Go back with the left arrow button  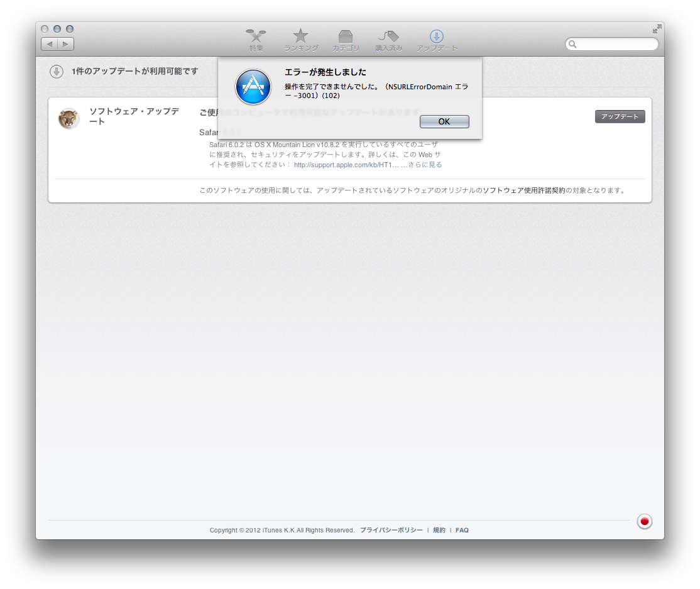(50, 44)
